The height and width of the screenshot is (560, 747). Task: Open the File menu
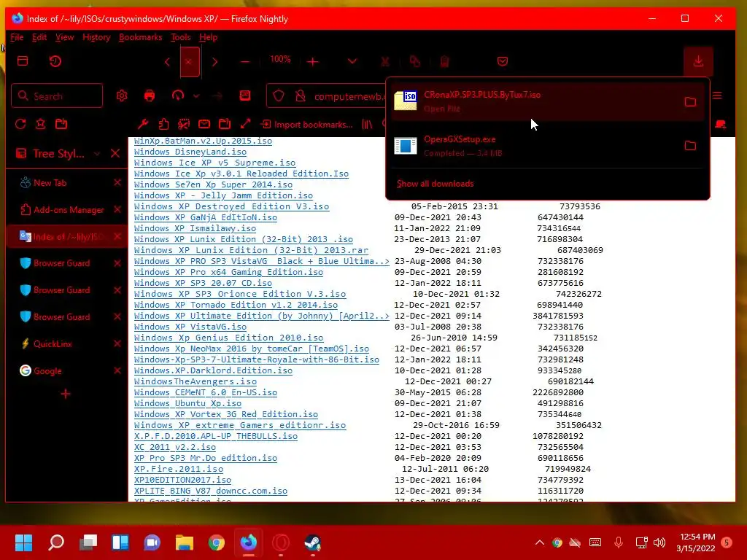click(17, 37)
